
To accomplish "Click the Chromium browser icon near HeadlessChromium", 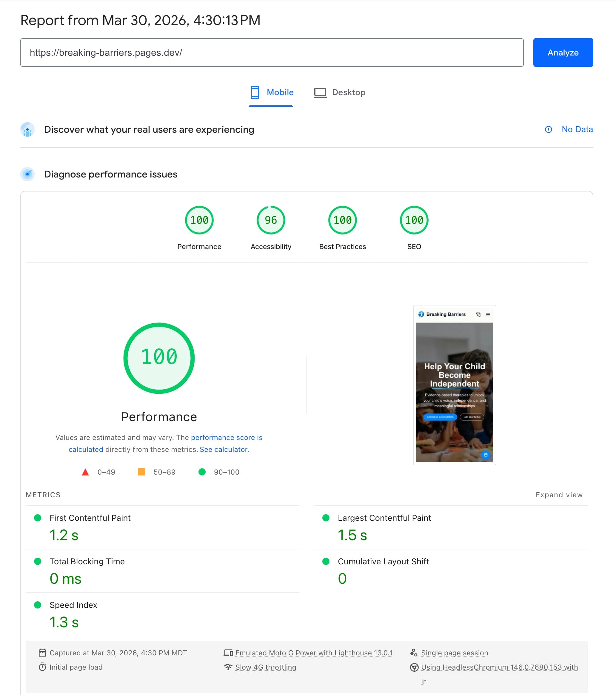I will click(414, 667).
